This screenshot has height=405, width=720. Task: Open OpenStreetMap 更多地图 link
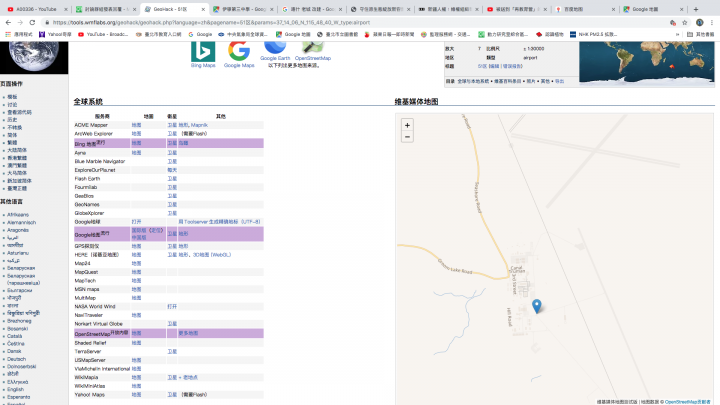coord(188,333)
